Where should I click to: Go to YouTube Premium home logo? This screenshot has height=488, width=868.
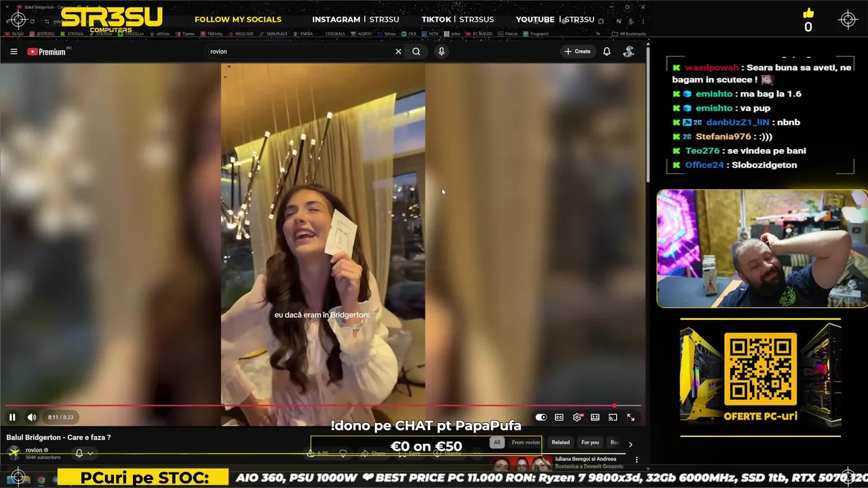47,52
